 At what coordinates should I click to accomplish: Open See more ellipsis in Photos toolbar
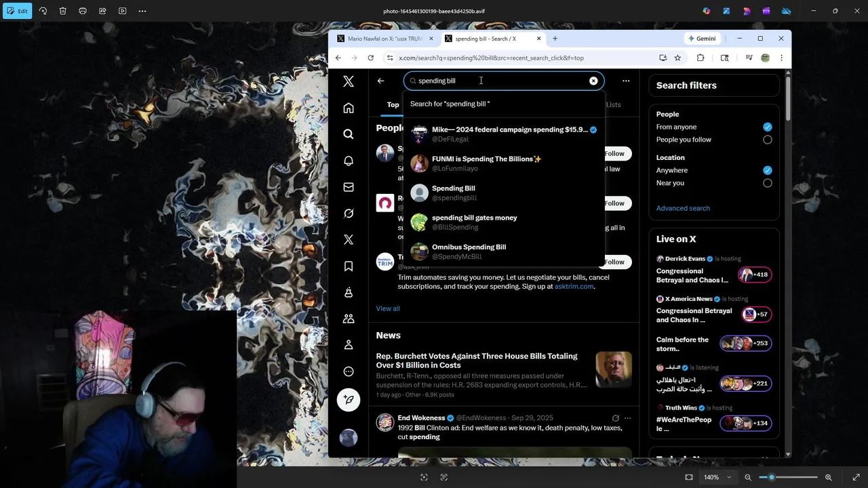click(x=142, y=11)
